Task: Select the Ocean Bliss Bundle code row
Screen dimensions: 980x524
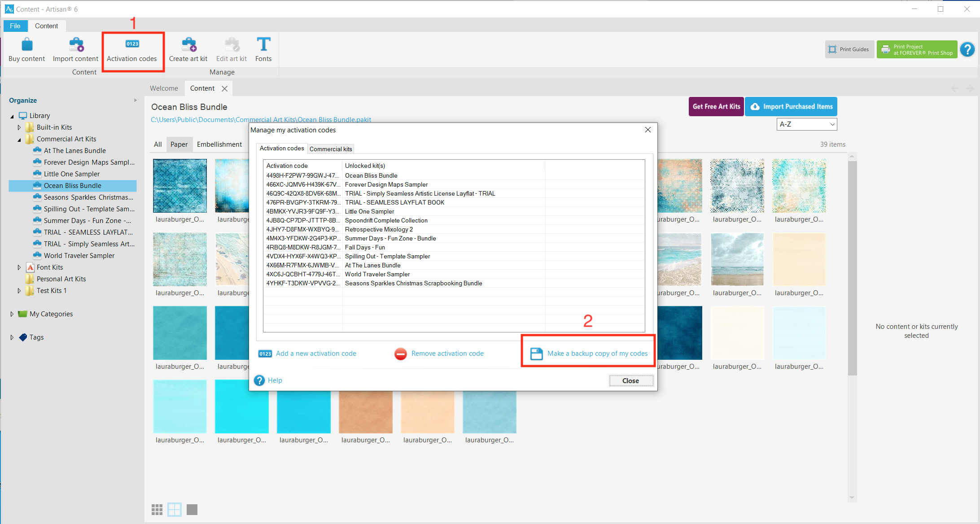Action: click(x=454, y=175)
